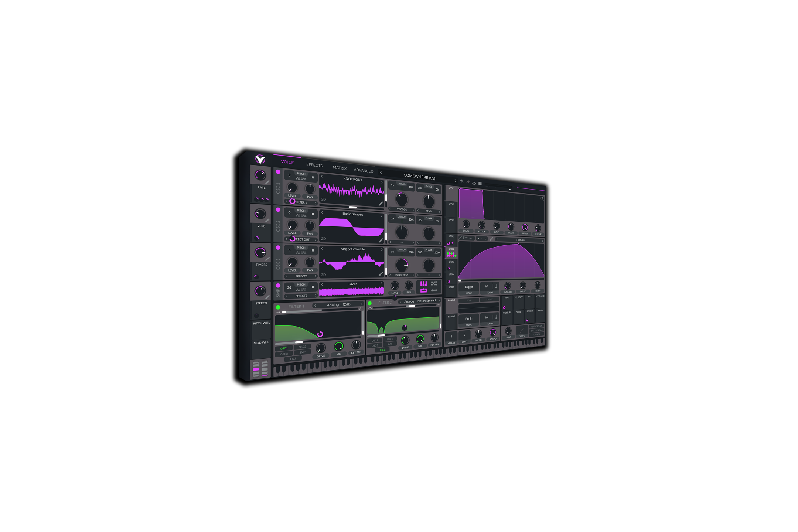Click the sample shuffle random icon
The height and width of the screenshot is (532, 798).
[x=434, y=283]
